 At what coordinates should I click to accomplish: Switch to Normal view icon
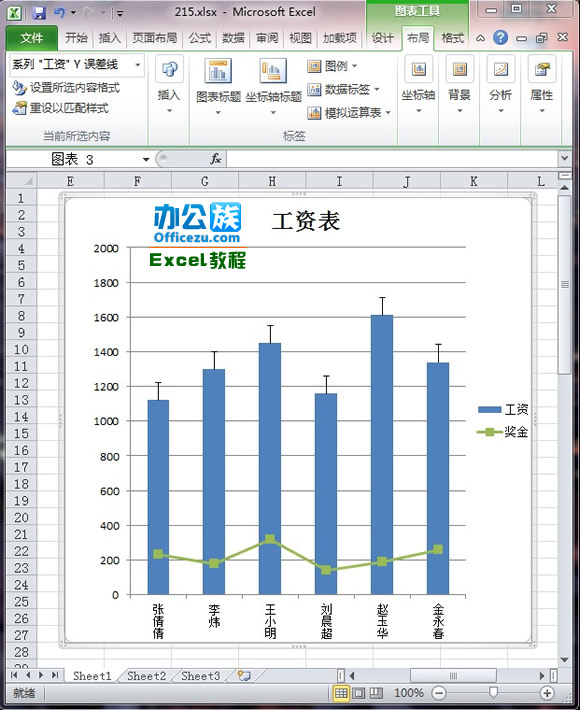341,693
